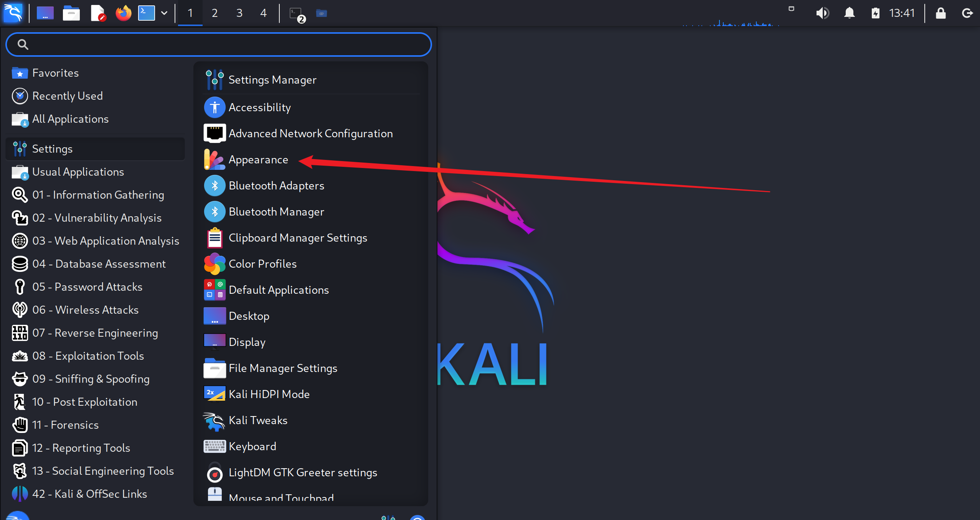Open 13 - Social Engineering Tools category
Screen dimensions: 980x520
96,471
